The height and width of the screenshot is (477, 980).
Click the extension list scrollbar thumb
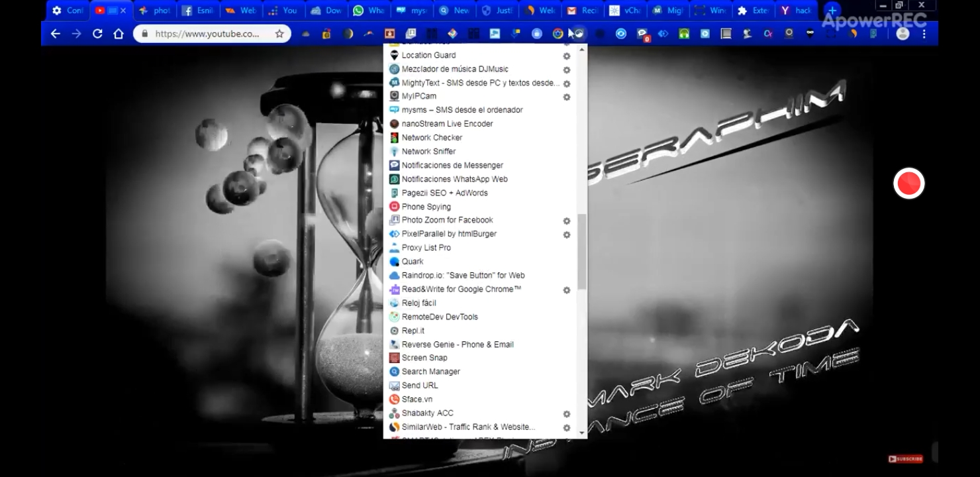582,252
